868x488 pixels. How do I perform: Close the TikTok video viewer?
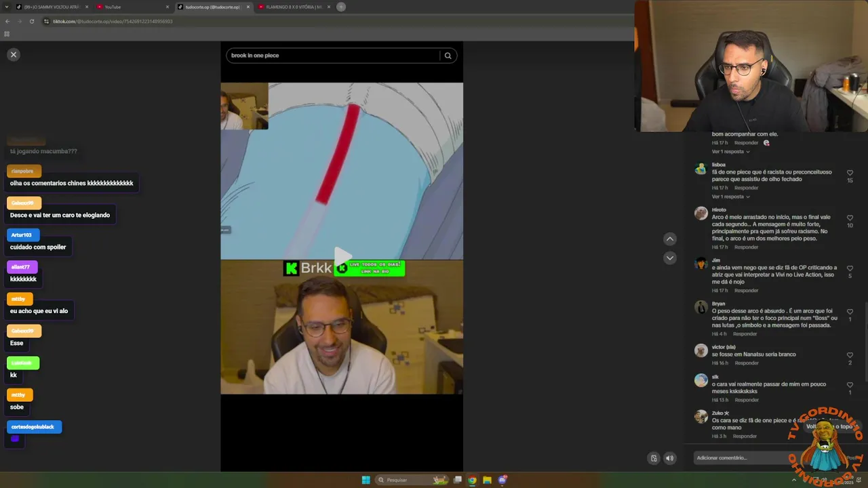(x=13, y=55)
